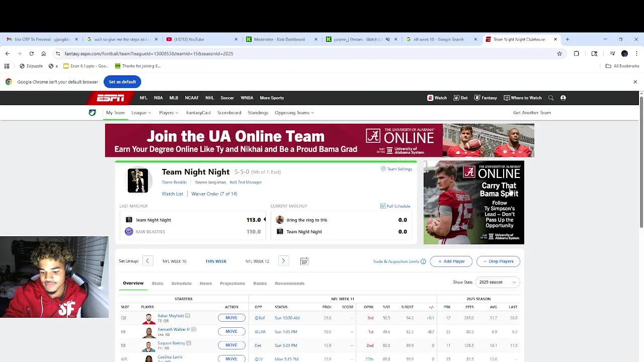
Task: Open the FantasyCast page
Action: click(198, 113)
